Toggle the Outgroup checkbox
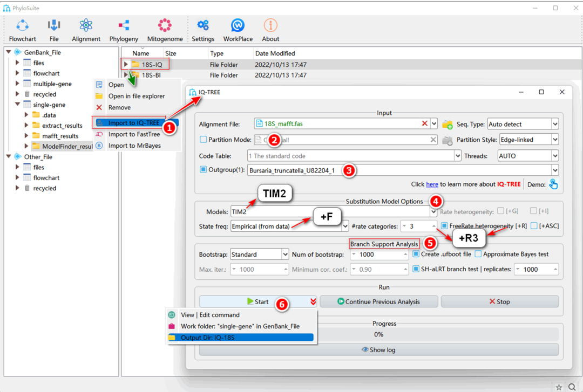 click(x=203, y=169)
